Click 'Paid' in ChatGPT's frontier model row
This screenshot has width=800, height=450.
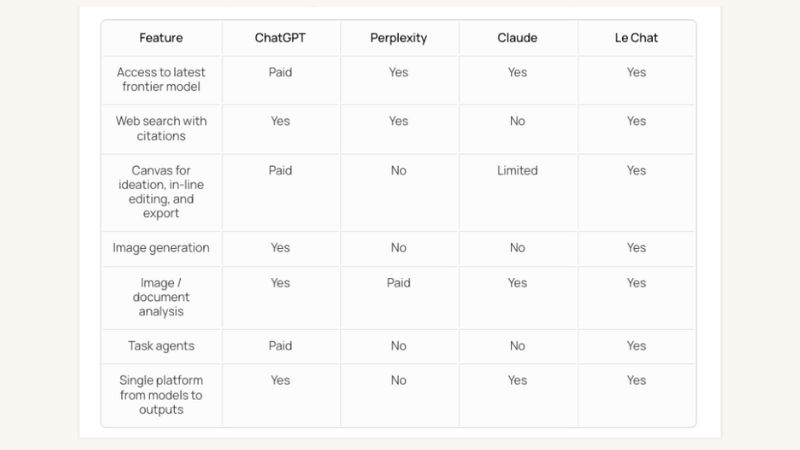click(x=280, y=72)
